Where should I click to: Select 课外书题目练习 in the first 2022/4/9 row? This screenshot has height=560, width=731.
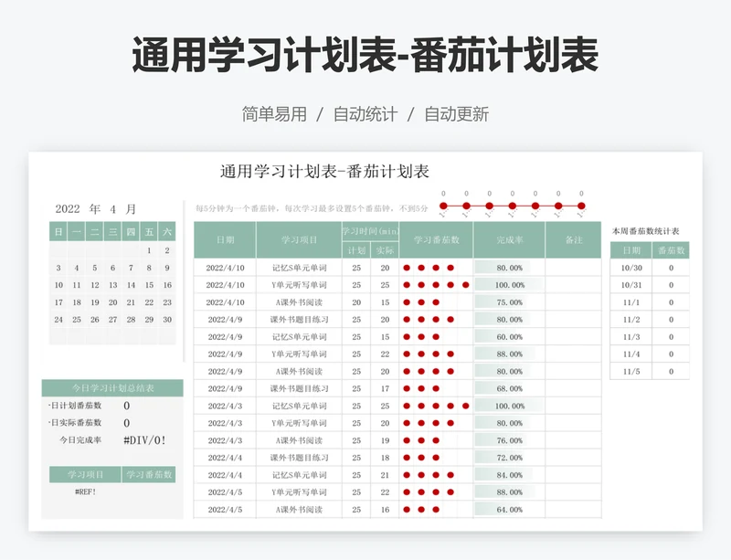300,320
